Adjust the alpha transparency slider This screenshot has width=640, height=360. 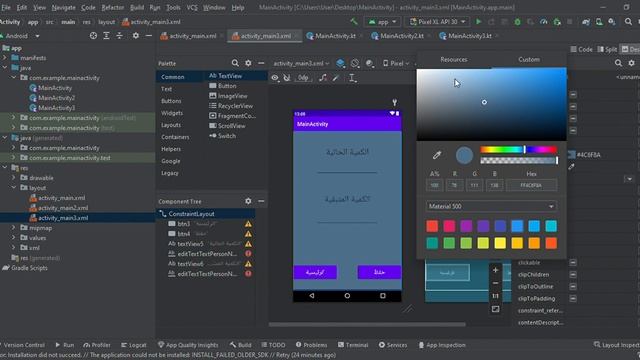coord(518,160)
